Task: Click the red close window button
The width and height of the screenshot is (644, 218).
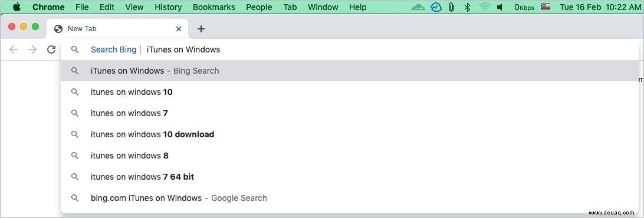Action: (x=12, y=27)
